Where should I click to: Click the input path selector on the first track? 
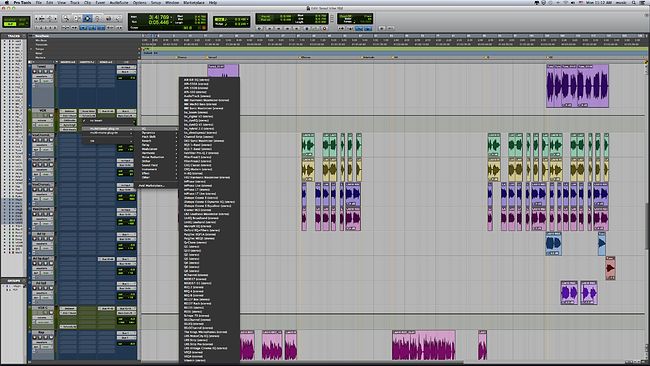[x=126, y=67]
